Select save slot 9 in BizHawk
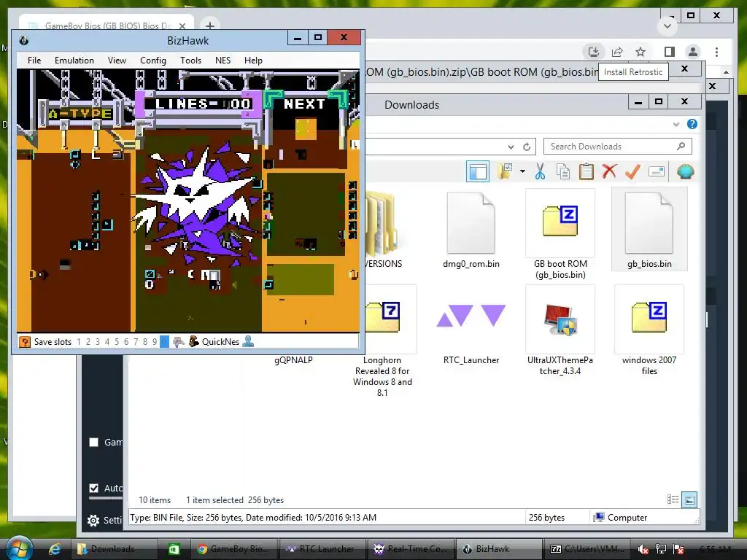Viewport: 747px width, 560px height. [x=155, y=341]
